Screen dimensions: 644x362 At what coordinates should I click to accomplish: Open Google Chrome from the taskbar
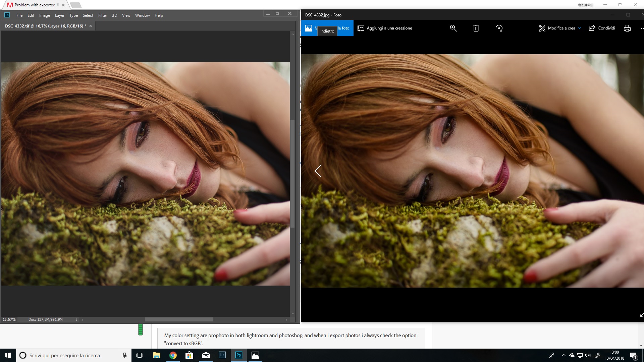pos(173,355)
